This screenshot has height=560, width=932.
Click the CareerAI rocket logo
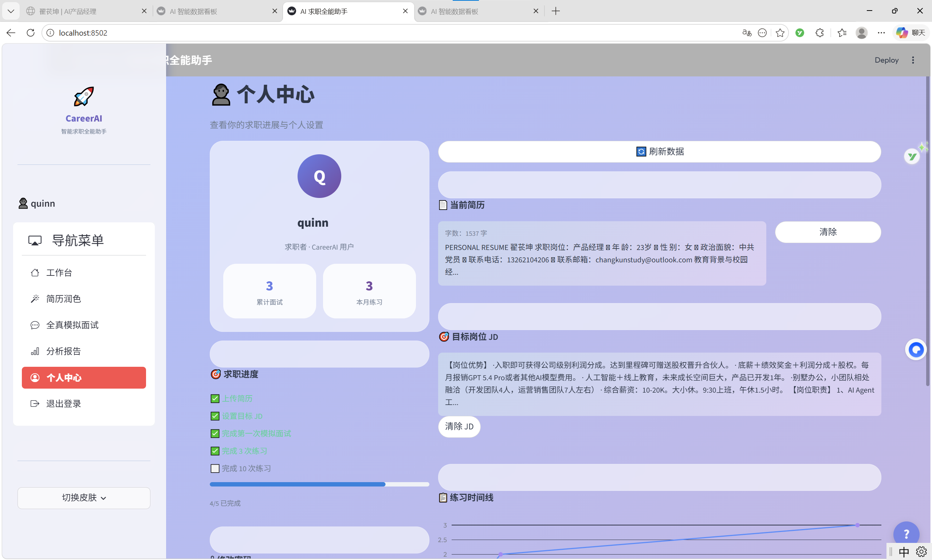[83, 96]
